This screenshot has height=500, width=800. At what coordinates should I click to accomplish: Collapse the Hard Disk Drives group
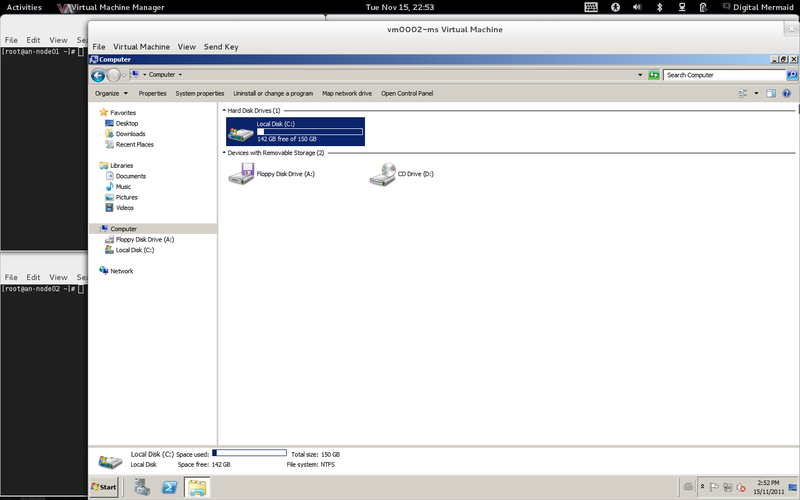[x=224, y=110]
